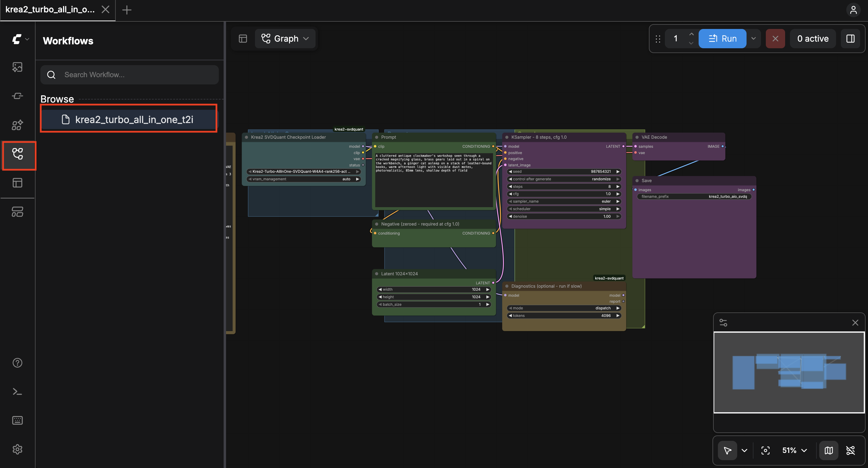The height and width of the screenshot is (468, 868).
Task: Decrease the cfg value arrow
Action: tap(510, 194)
